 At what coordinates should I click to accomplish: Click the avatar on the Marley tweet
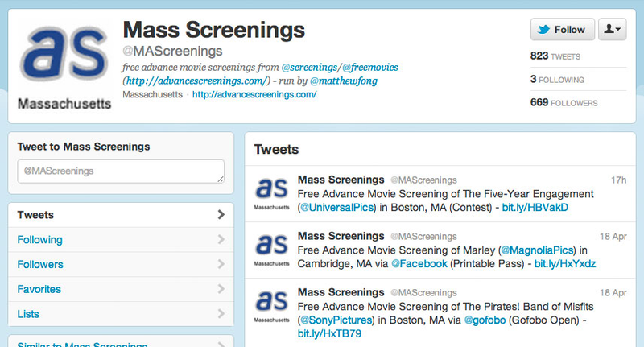tap(271, 250)
